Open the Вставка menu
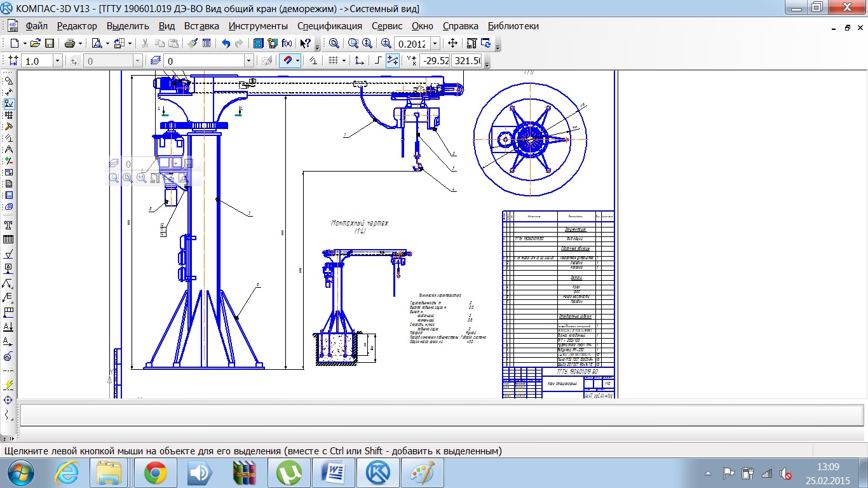868x488 pixels. point(201,26)
